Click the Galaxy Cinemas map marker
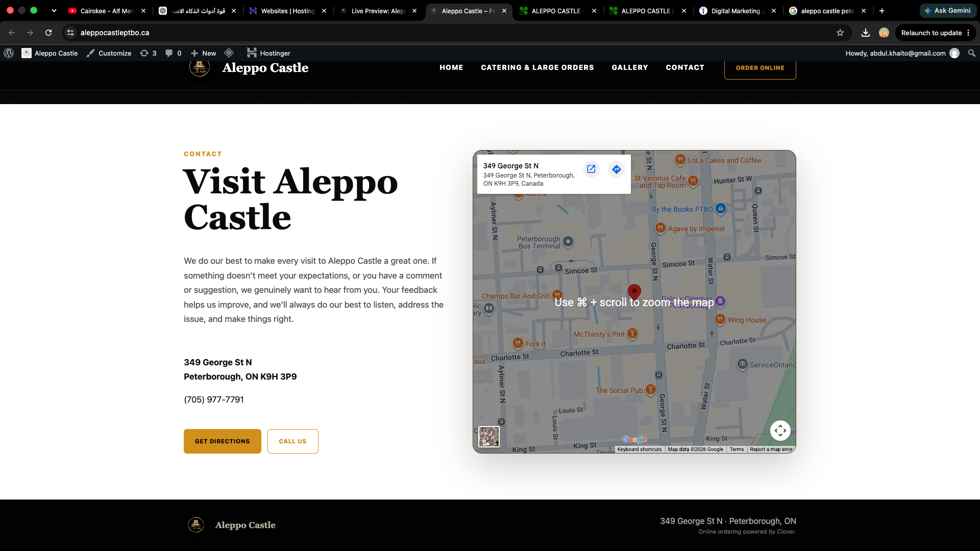 [x=720, y=301]
